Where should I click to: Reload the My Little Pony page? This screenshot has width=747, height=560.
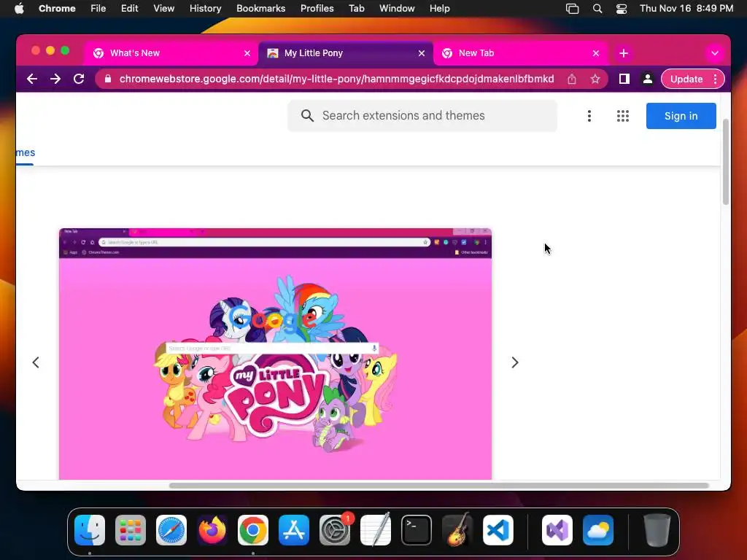coord(79,79)
